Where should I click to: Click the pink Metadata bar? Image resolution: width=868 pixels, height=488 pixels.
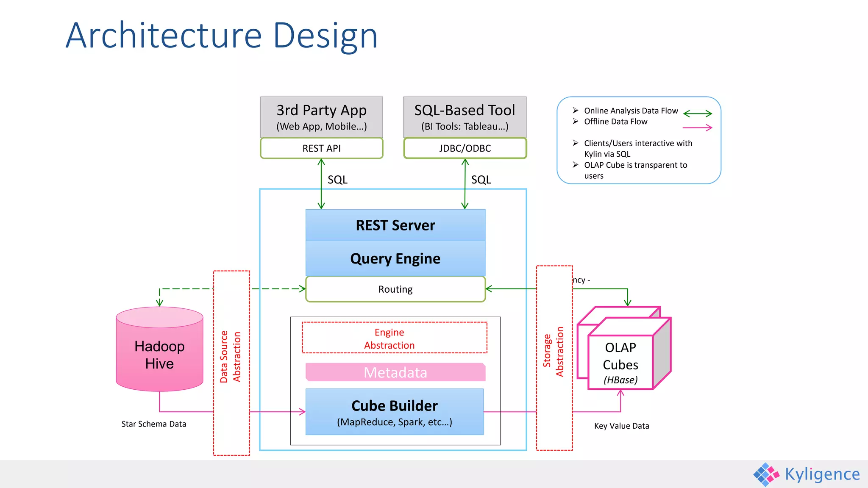point(395,372)
